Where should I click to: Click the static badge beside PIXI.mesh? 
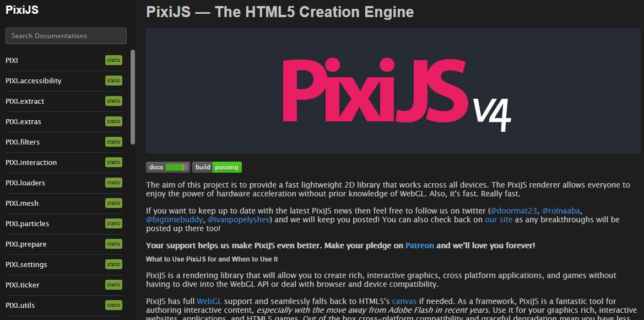click(114, 203)
